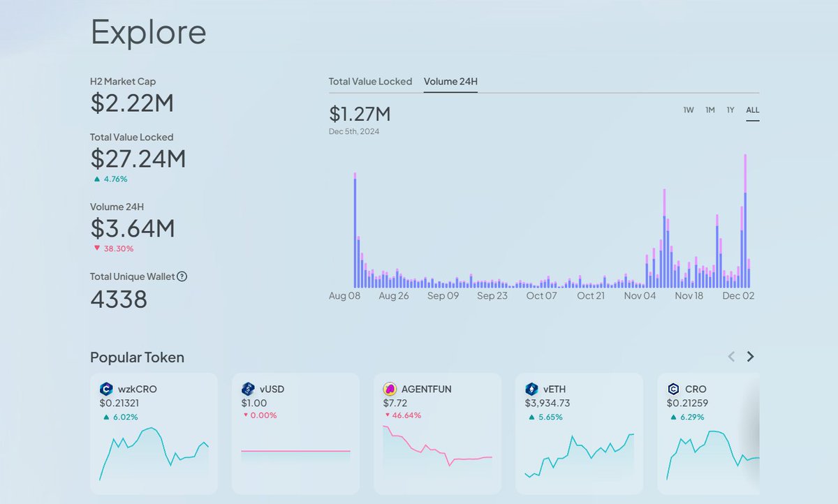This screenshot has width=838, height=504.
Task: Click the vUSD token logo icon
Action: tap(248, 389)
